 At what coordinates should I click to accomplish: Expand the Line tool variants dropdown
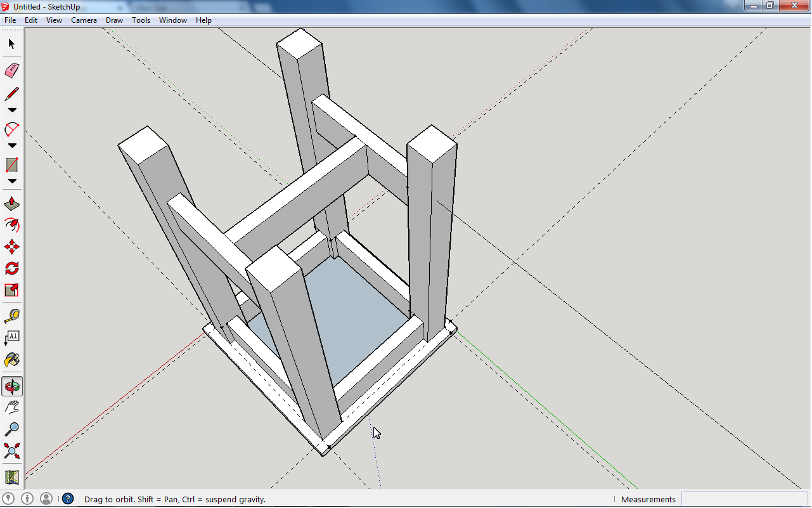(x=11, y=109)
